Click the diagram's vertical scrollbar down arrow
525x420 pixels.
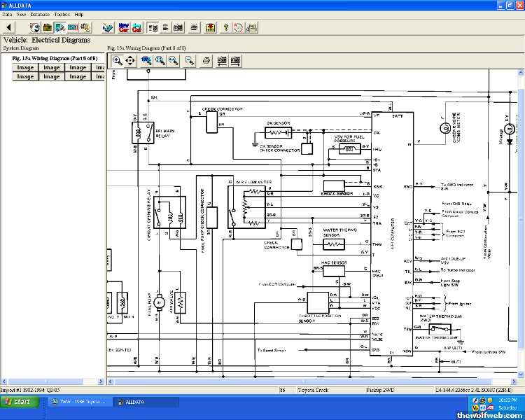(520, 372)
